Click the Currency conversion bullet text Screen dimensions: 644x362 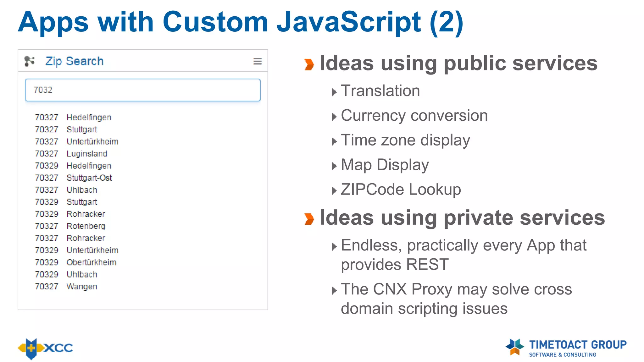coord(414,116)
